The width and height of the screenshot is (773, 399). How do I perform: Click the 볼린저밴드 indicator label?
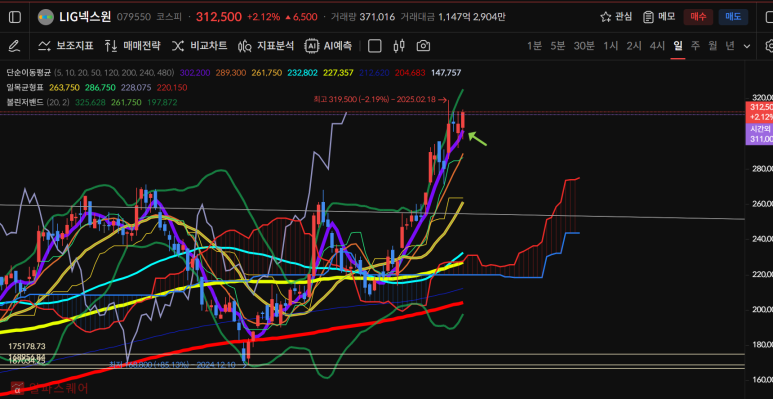click(x=25, y=103)
